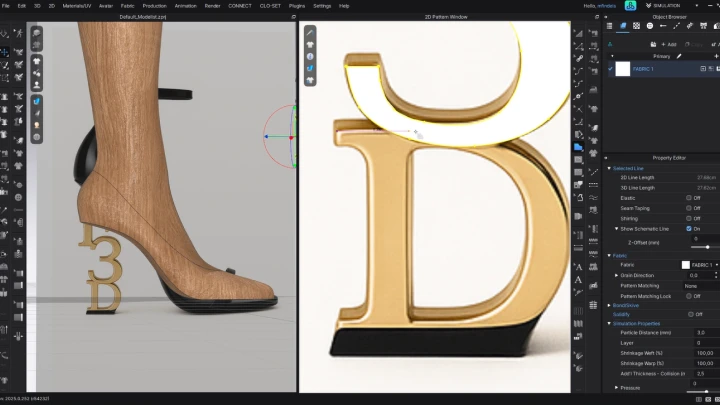The image size is (720, 405).
Task: Click the username link after Hello
Action: [607, 6]
